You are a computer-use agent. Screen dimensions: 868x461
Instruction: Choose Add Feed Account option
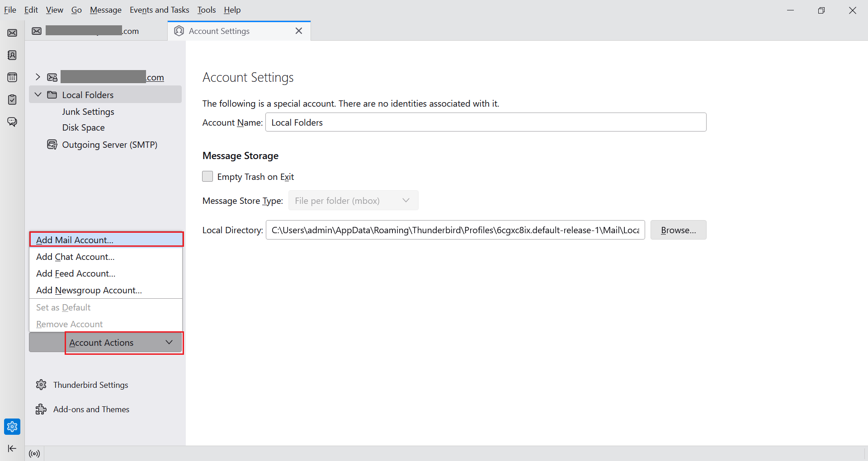coord(106,273)
